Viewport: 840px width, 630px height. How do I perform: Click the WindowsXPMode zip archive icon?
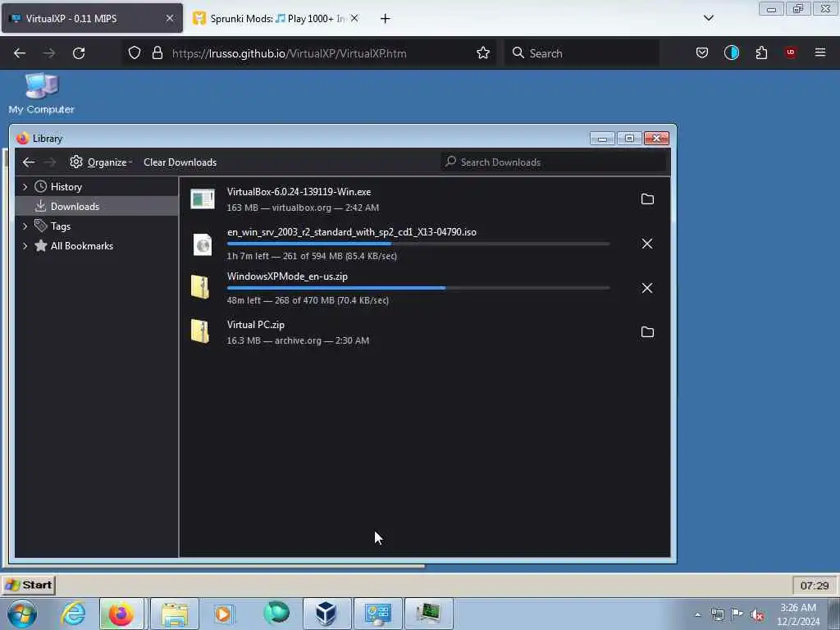coord(200,287)
